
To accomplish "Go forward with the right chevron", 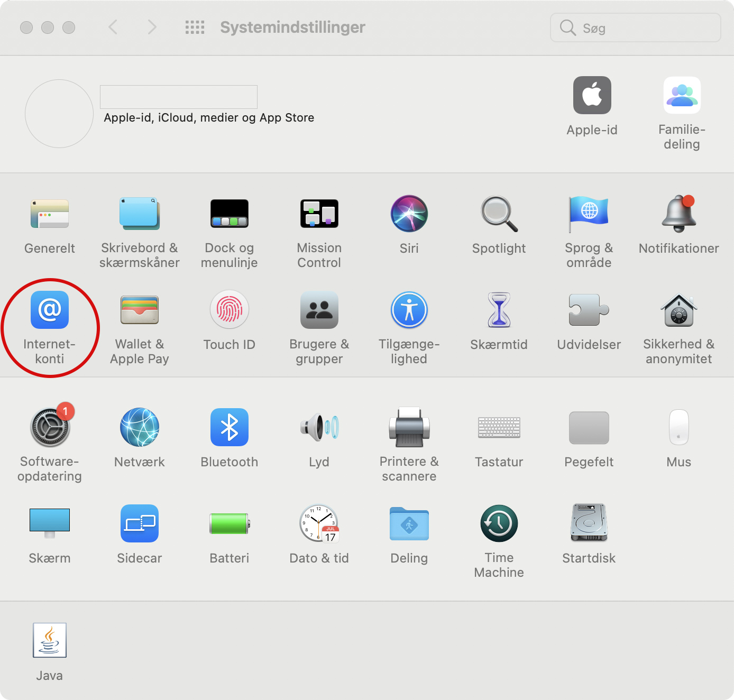I will 152,27.
